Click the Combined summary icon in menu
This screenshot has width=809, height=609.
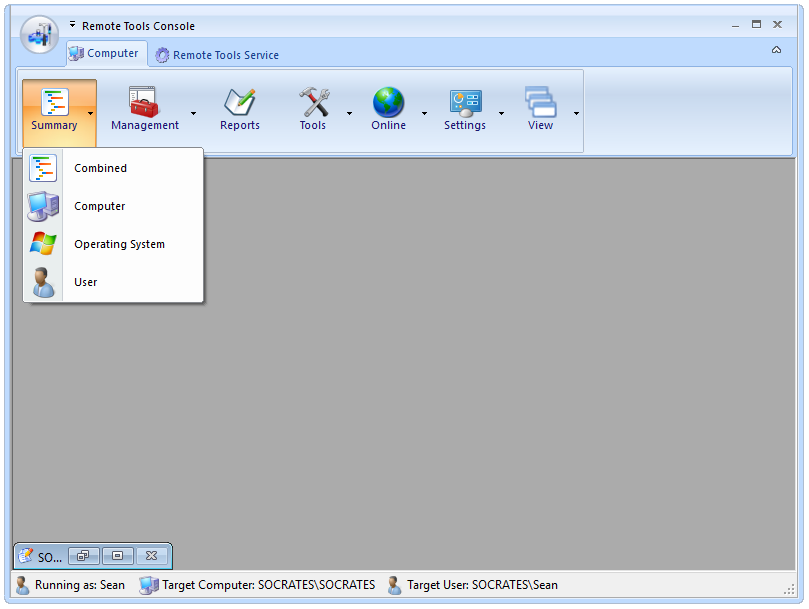[43, 168]
